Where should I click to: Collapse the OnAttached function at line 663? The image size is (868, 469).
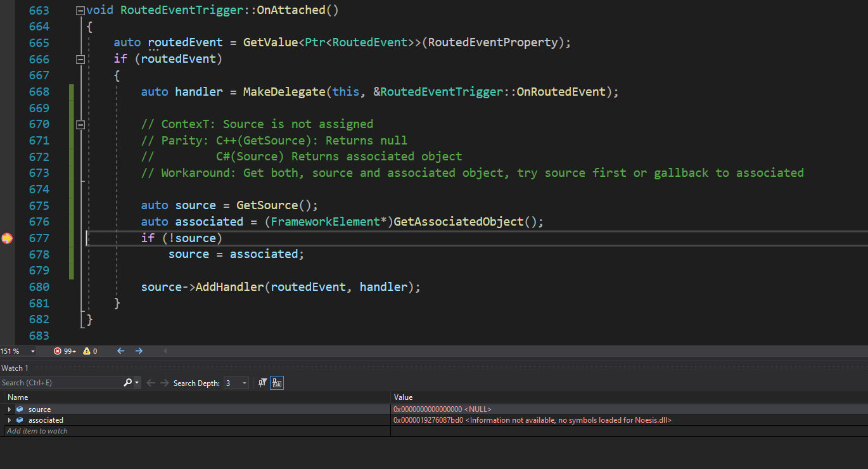tap(80, 11)
